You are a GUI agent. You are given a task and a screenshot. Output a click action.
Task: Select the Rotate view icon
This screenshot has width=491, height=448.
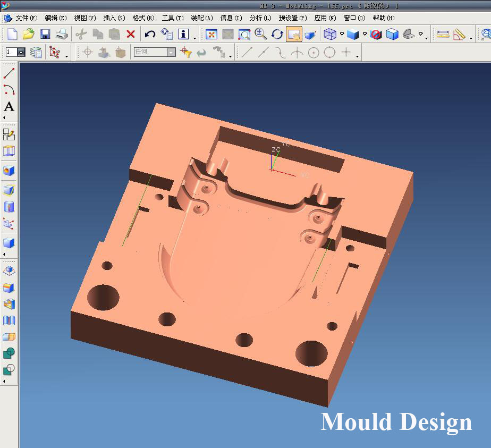tap(277, 35)
